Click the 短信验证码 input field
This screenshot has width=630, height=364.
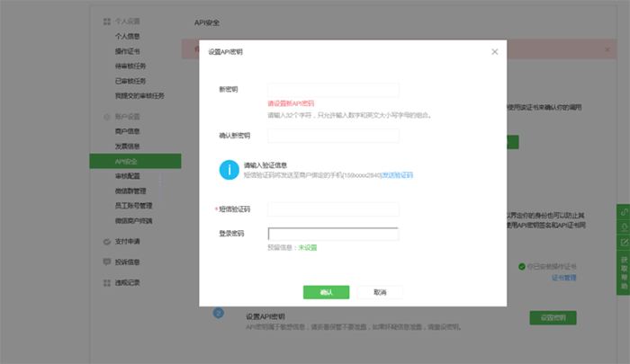333,209
